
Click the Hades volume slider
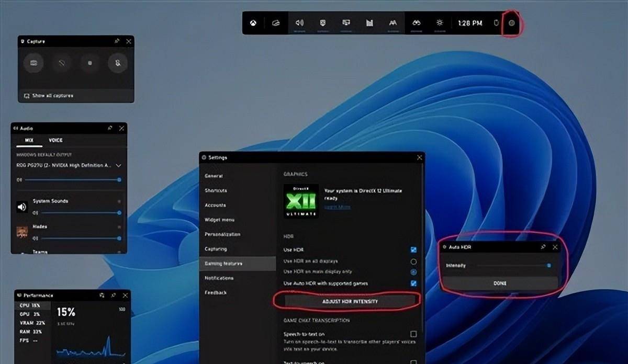click(81, 238)
